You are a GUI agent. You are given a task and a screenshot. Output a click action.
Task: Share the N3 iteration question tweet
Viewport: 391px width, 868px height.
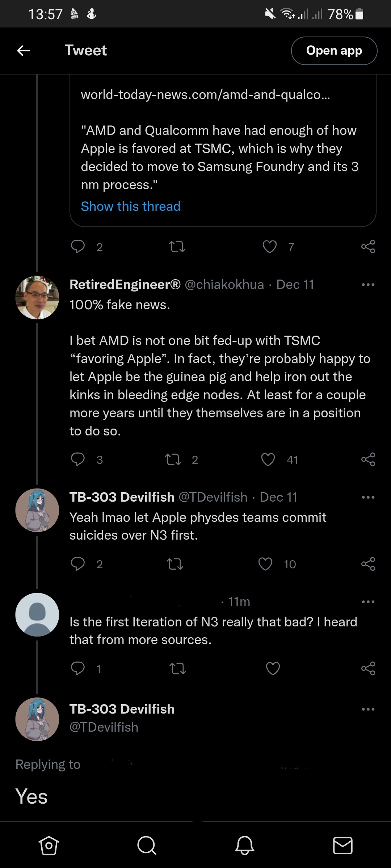tap(368, 668)
